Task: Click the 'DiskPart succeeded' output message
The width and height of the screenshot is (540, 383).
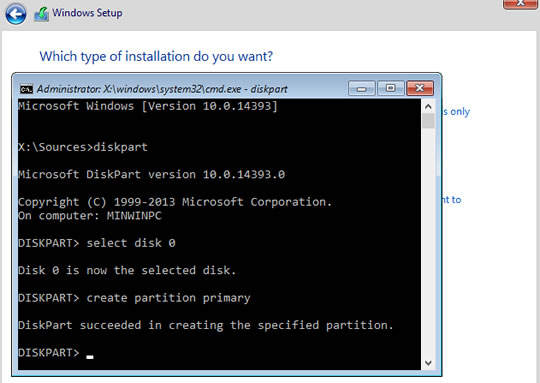Action: click(206, 325)
